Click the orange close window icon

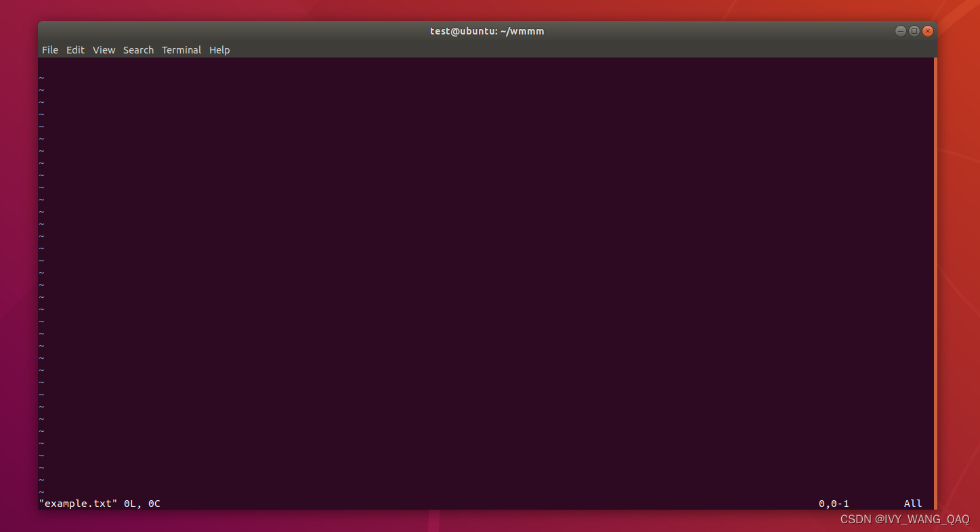[928, 30]
